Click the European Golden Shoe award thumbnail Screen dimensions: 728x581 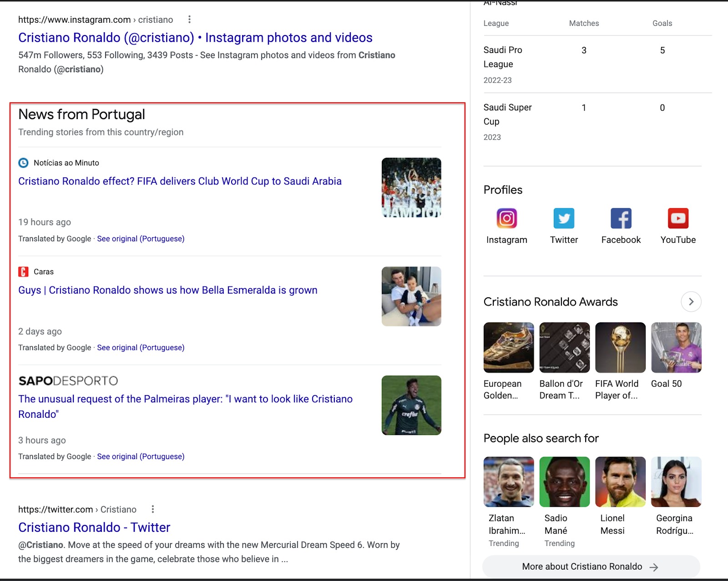coord(508,347)
